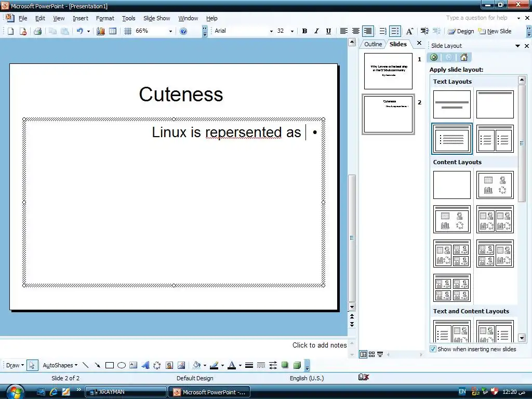The height and width of the screenshot is (399, 532).
Task: Open the Draw menu button
Action: click(x=15, y=365)
